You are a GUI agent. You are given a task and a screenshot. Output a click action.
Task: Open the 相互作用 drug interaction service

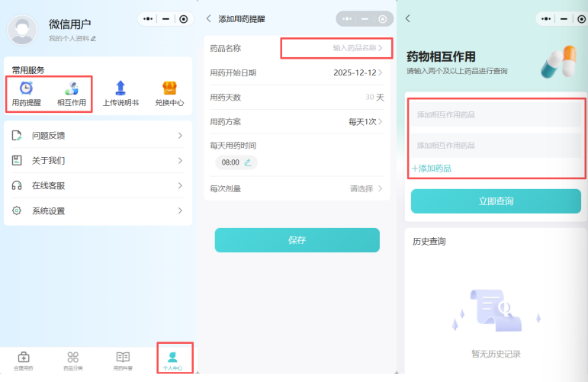click(71, 94)
